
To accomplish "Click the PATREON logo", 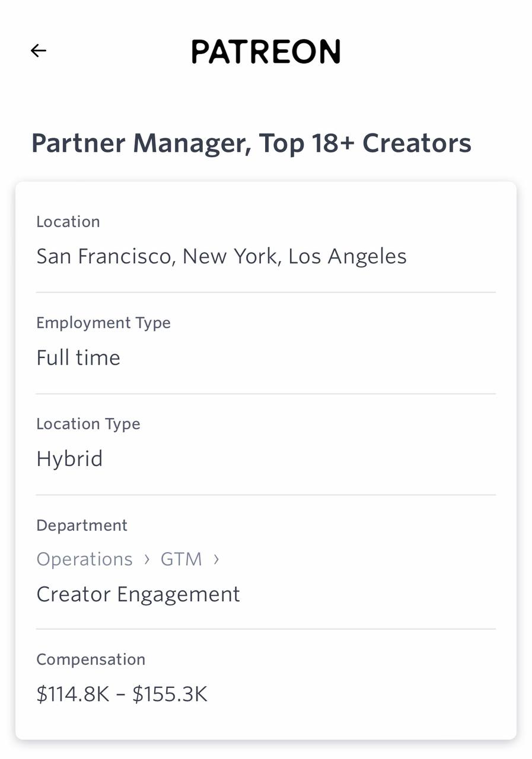I will tap(266, 52).
